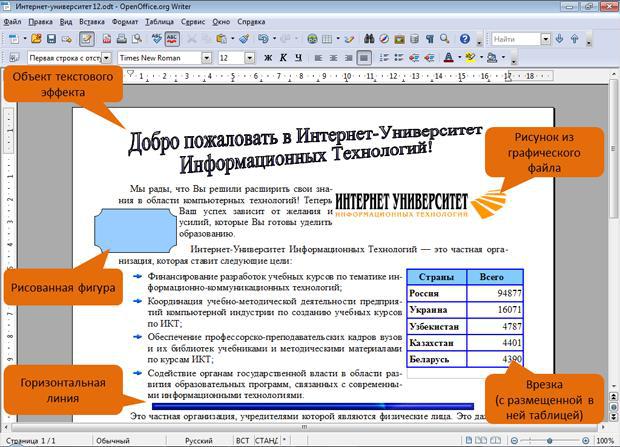Open Find & Replace binoculars icon
The width and height of the screenshot is (620, 447).
(369, 39)
